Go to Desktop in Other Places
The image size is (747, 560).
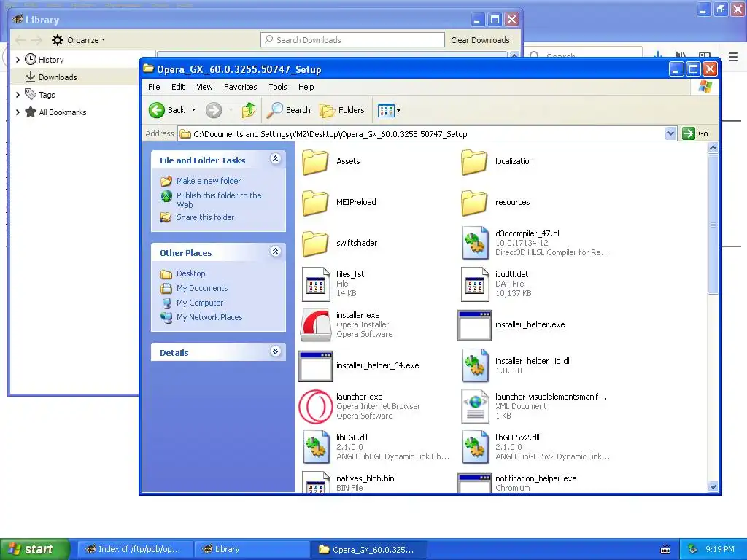(190, 273)
